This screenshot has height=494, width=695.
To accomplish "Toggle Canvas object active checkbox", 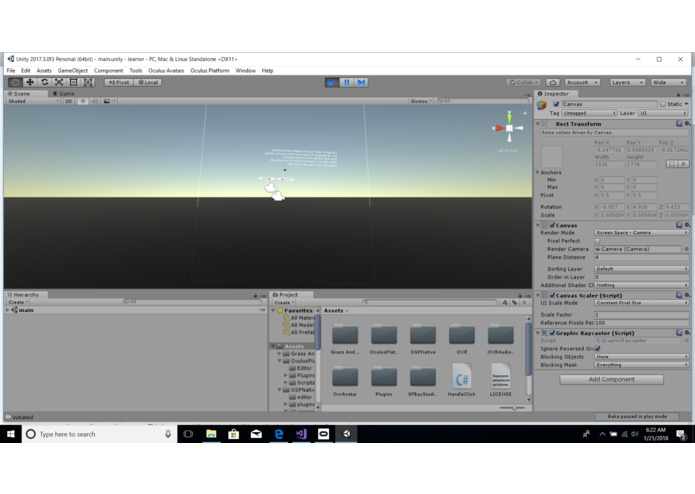I will click(556, 104).
